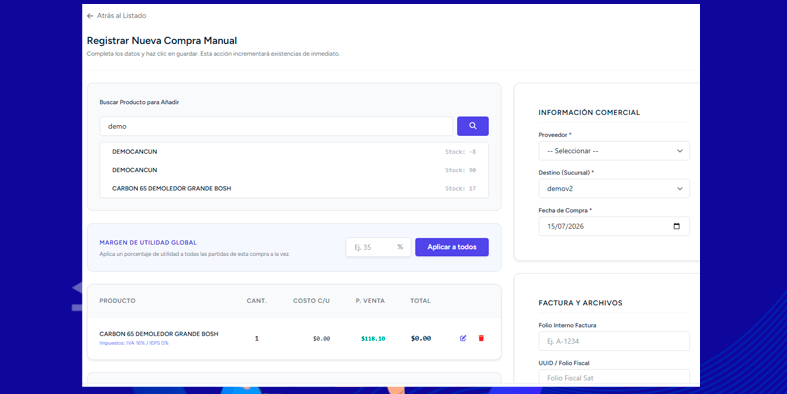
Task: Click the quantity 1 in product row
Action: click(256, 339)
